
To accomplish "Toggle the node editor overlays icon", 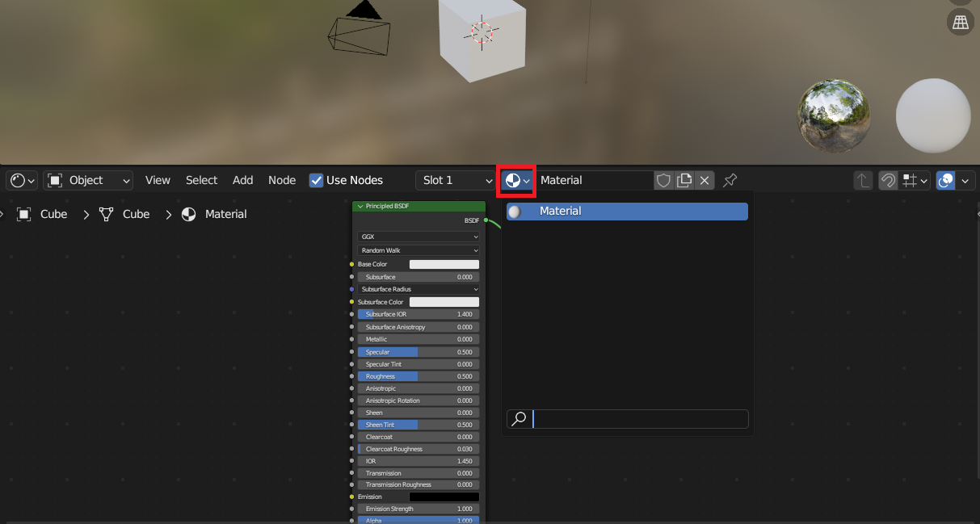I will [946, 180].
